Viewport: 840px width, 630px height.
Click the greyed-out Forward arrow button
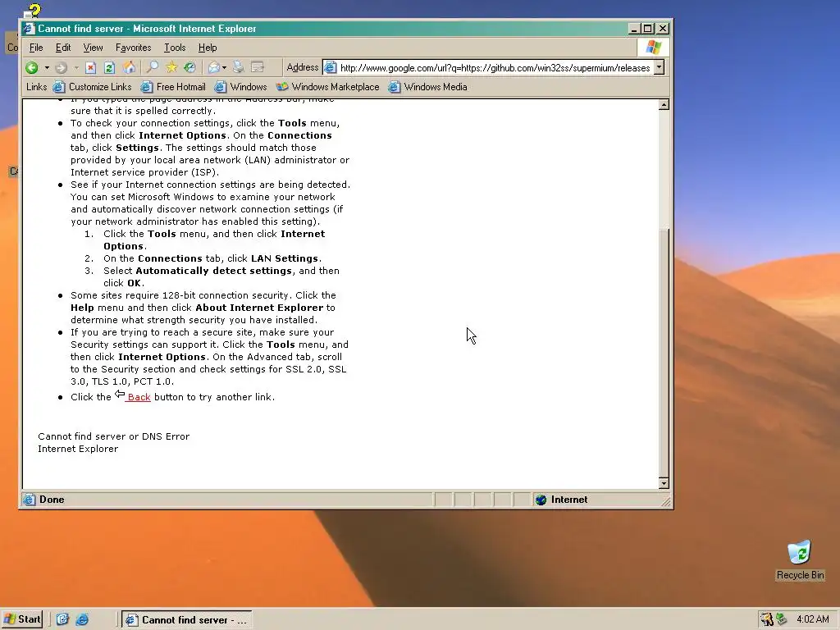click(x=61, y=67)
